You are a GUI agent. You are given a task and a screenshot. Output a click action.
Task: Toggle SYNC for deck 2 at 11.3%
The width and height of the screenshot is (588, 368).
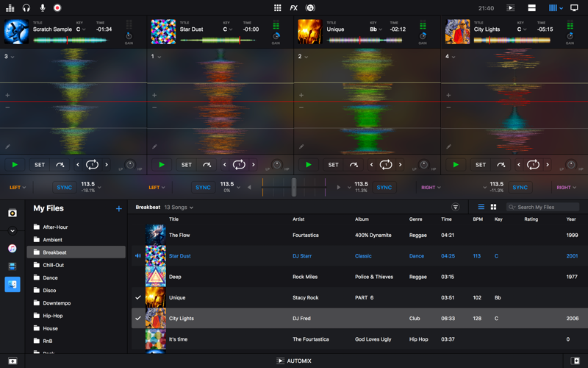tap(384, 188)
